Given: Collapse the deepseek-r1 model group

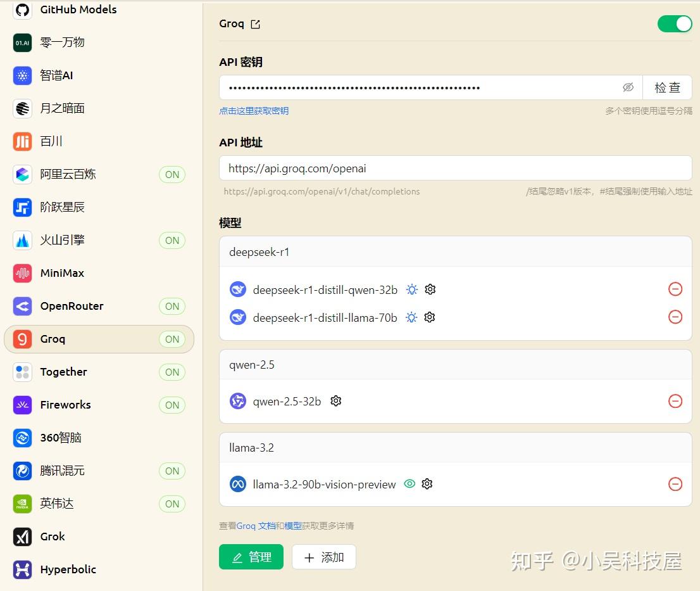Looking at the screenshot, I should click(x=455, y=251).
